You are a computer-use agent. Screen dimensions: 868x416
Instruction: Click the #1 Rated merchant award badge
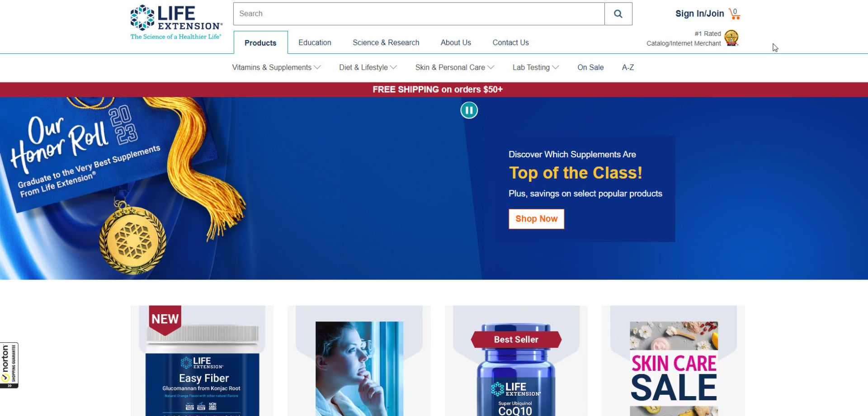tap(731, 38)
